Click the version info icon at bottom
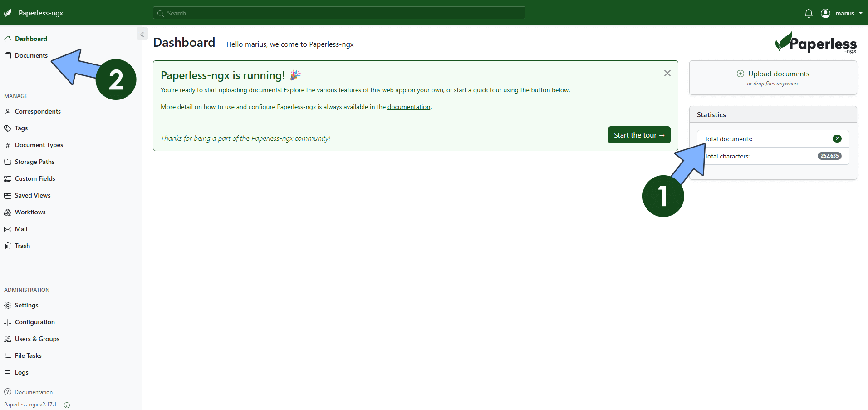This screenshot has width=868, height=410. click(x=67, y=405)
